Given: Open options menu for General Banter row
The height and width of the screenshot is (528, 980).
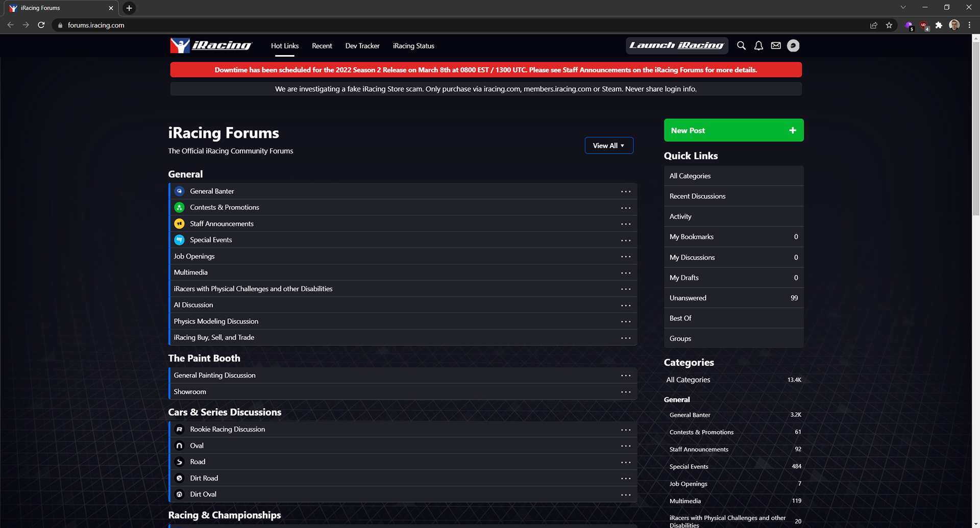Looking at the screenshot, I should [626, 192].
